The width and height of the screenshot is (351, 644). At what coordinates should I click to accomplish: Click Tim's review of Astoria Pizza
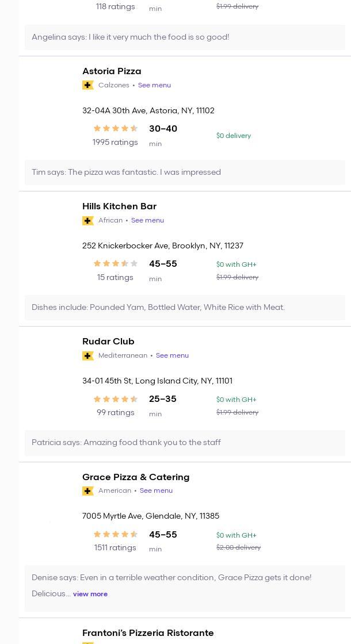126,172
